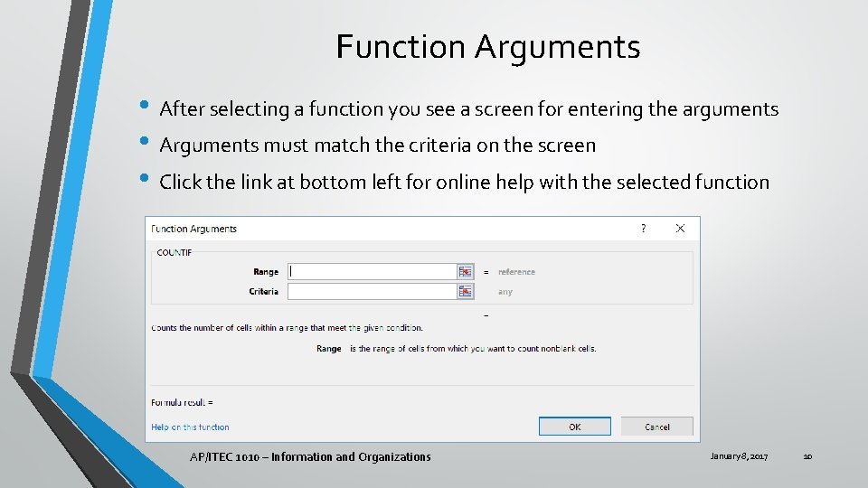Click the 'Arguments must match the criteria' bullet

tap(378, 145)
